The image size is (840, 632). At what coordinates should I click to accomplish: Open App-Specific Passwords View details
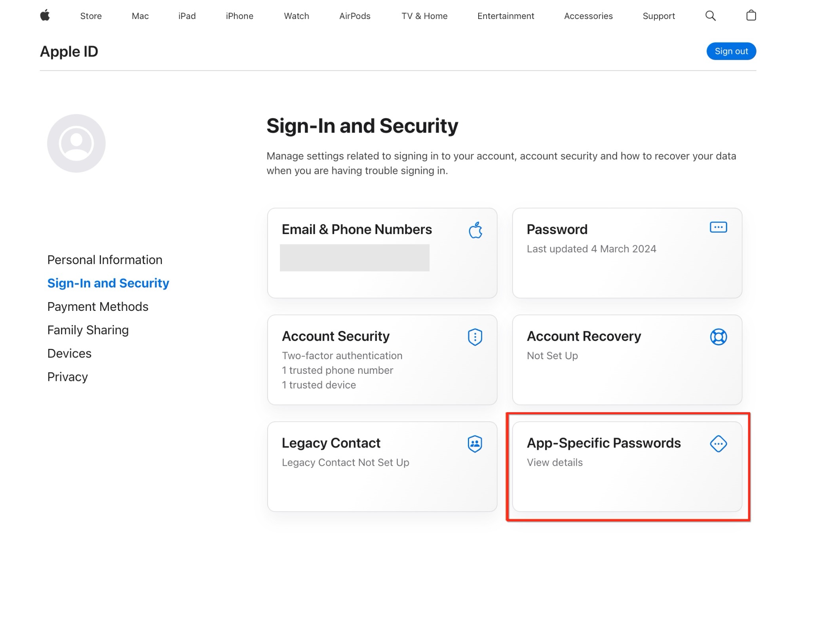[x=555, y=463]
